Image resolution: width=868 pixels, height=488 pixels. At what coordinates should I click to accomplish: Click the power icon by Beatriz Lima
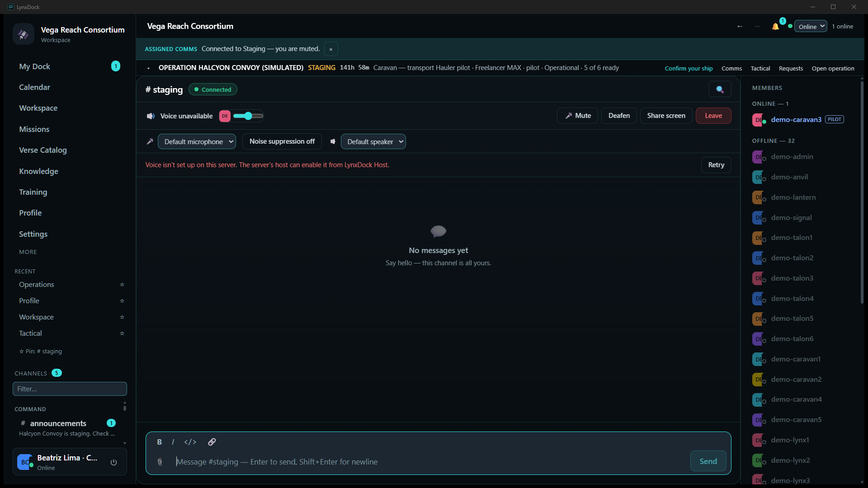point(113,462)
